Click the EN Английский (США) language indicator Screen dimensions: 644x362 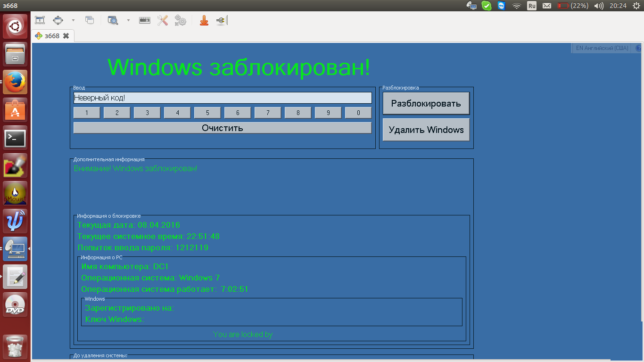pos(602,48)
